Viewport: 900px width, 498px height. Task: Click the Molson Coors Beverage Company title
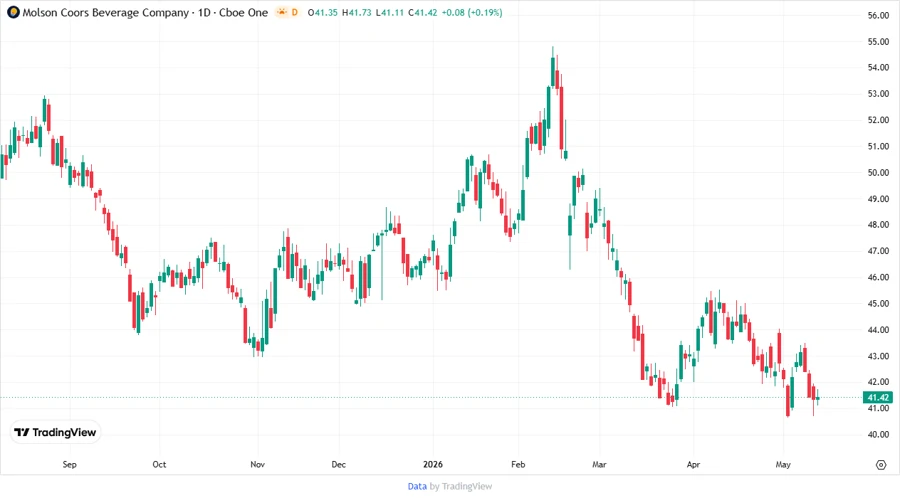click(106, 12)
